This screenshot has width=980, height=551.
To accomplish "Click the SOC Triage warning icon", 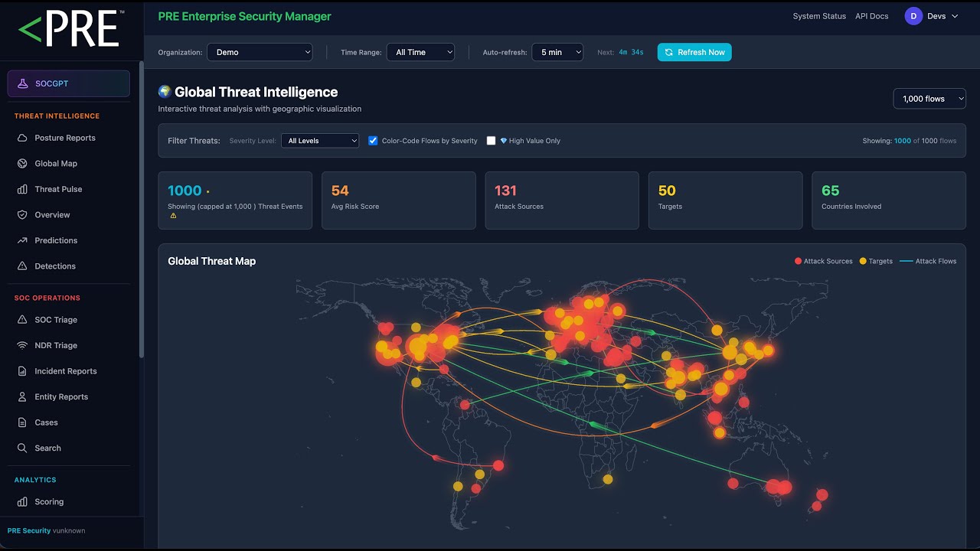I will [x=22, y=320].
